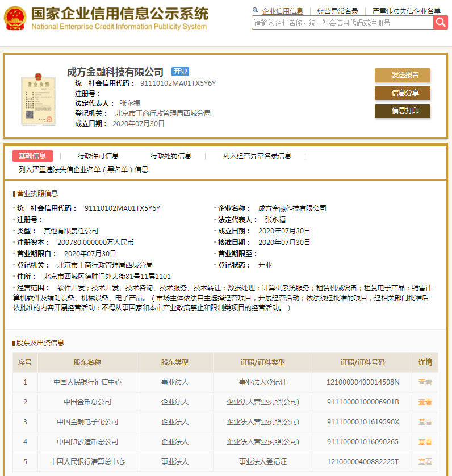Click the 证照/证件类型 column header

[263, 362]
